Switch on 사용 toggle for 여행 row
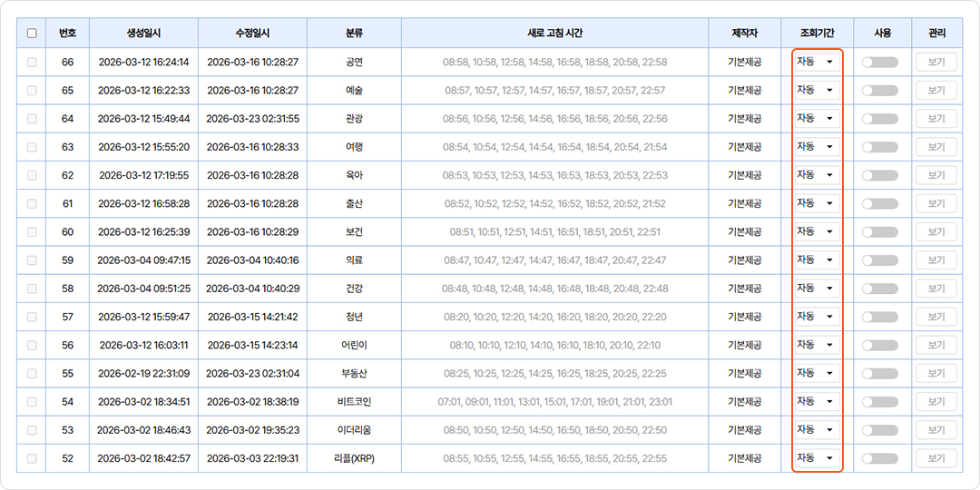This screenshot has width=980, height=490. point(879,147)
